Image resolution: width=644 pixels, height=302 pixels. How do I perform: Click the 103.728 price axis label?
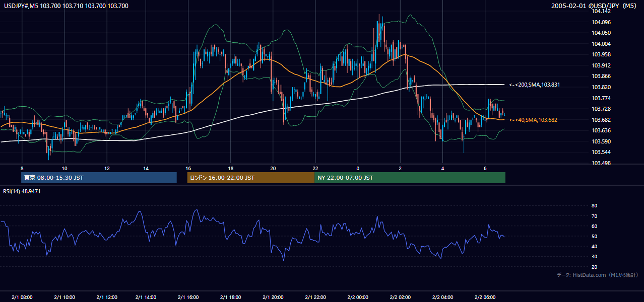(x=602, y=109)
